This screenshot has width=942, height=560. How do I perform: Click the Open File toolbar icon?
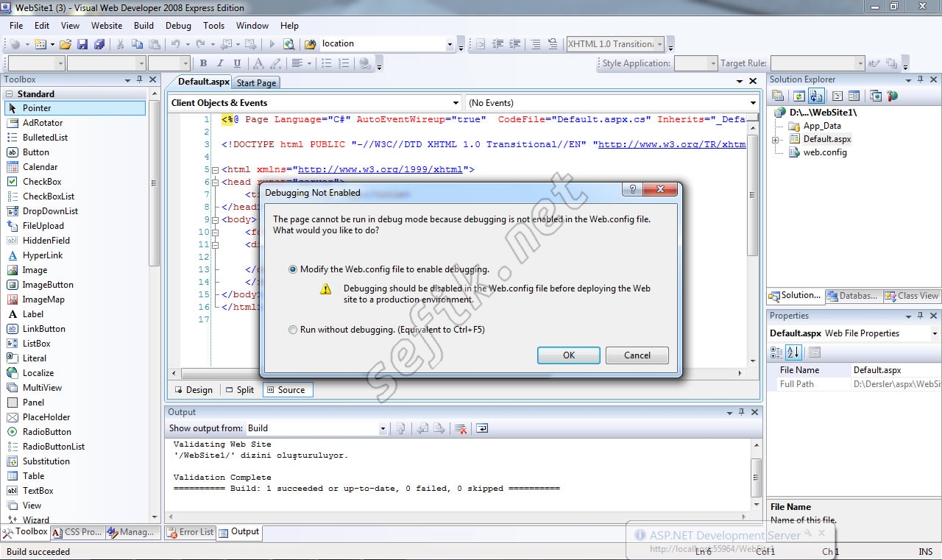65,44
